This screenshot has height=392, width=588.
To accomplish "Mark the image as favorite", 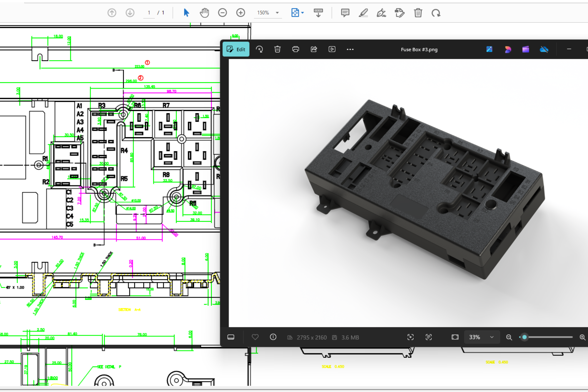I will 255,337.
